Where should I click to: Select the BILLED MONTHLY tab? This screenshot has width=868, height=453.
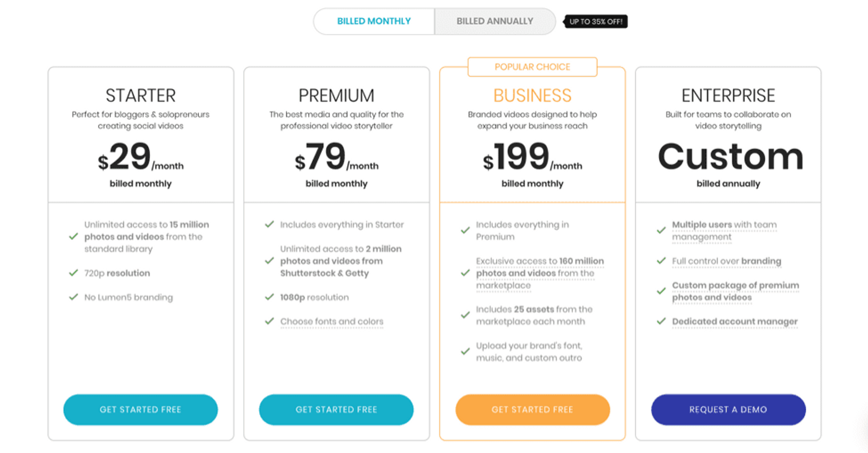374,20
